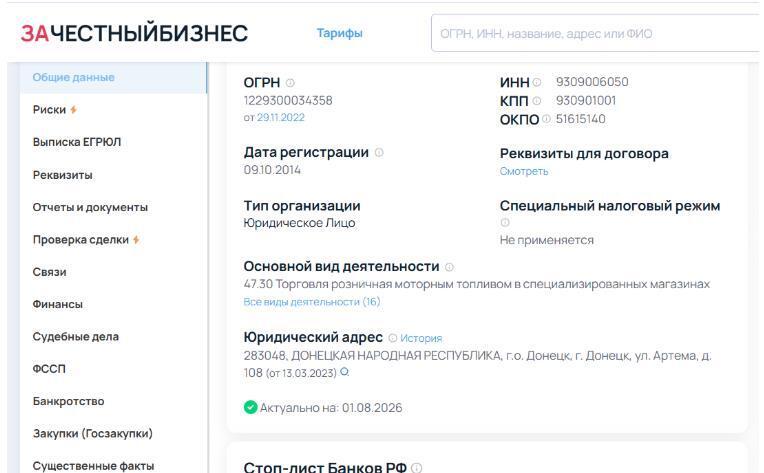
Task: Click the ИНН value 9309006050
Action: click(x=592, y=82)
